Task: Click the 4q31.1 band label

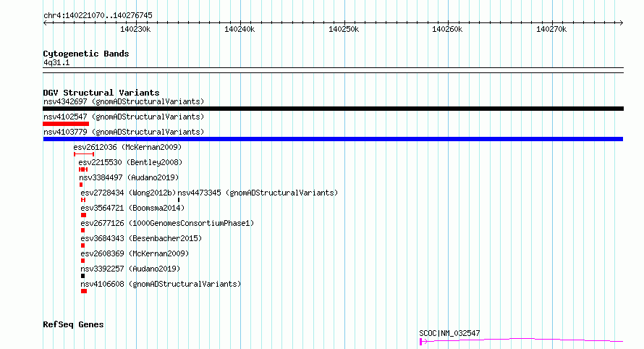Action: click(56, 62)
